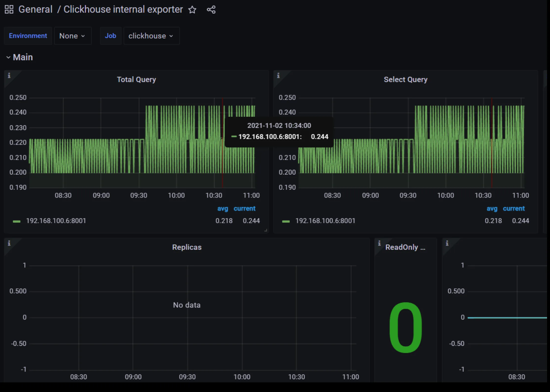
Task: Click the share dashboard icon
Action: tap(211, 10)
